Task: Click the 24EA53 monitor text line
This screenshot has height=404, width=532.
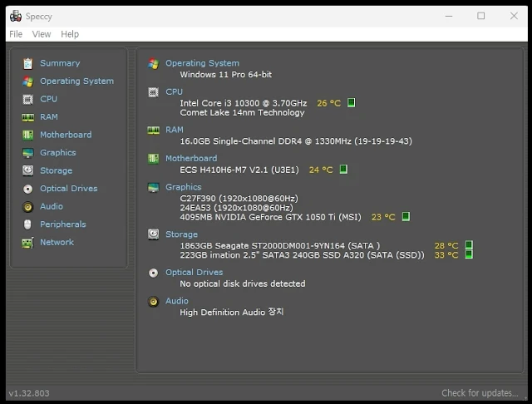Action: pos(236,208)
